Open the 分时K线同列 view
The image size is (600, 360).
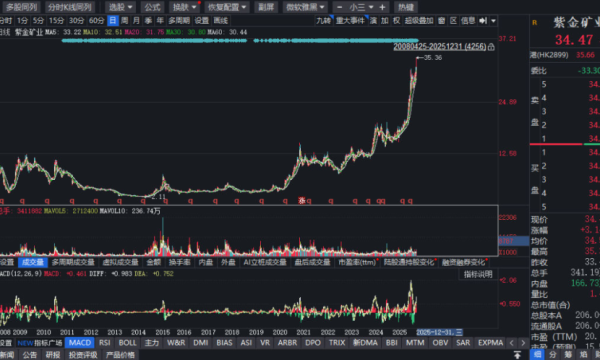(x=70, y=7)
